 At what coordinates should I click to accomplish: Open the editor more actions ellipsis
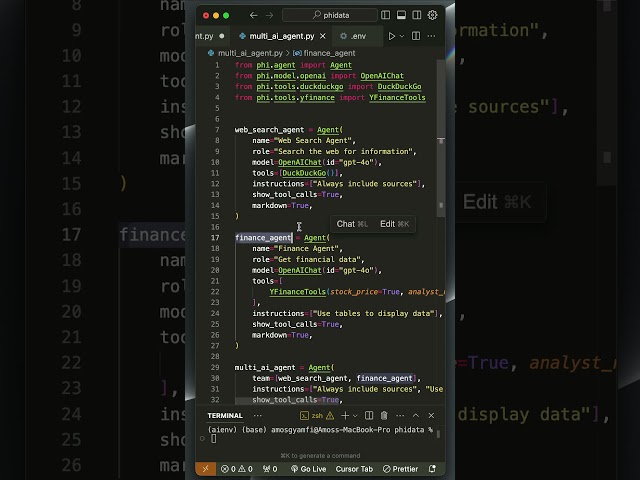[x=431, y=36]
